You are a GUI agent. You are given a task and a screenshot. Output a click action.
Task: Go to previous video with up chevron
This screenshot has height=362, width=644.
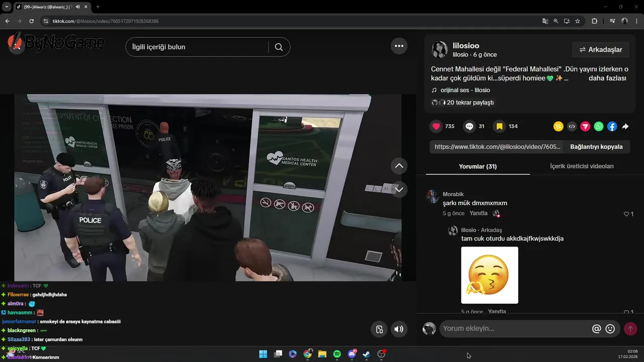coord(399,165)
